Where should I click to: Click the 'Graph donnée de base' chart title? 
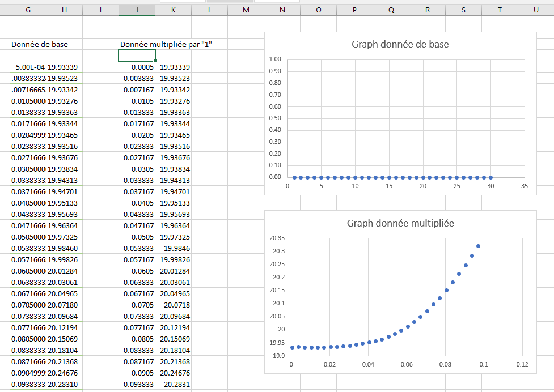coord(400,44)
